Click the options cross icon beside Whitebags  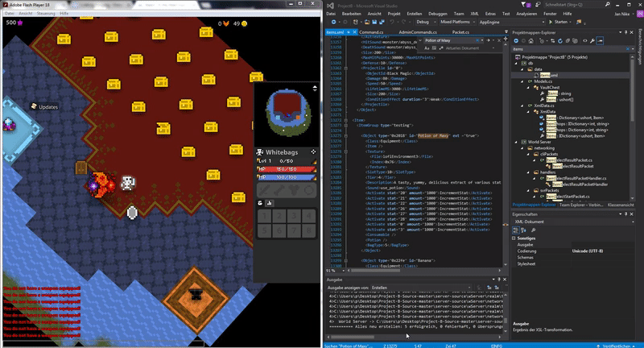(313, 151)
